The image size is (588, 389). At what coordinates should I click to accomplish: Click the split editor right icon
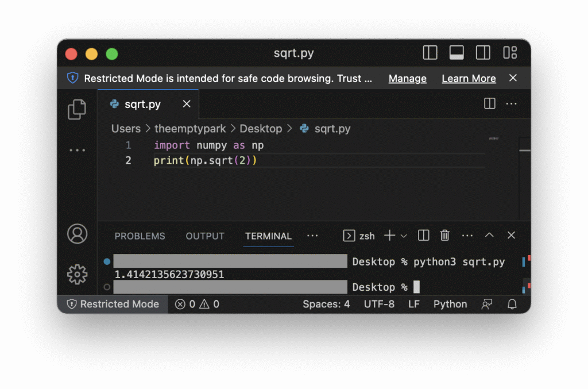point(489,104)
